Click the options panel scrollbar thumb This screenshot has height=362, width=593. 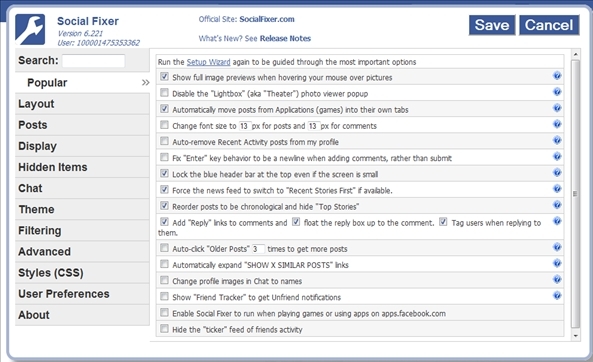coord(576,193)
